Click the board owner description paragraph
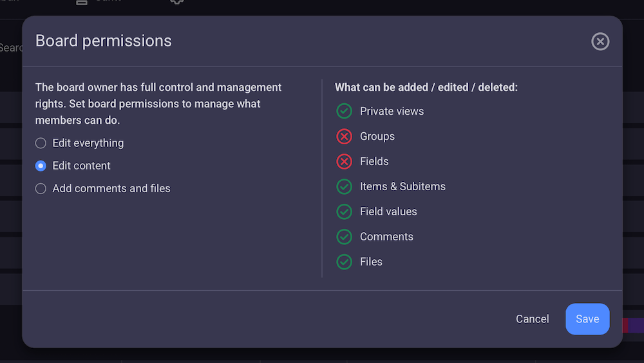 click(x=158, y=104)
